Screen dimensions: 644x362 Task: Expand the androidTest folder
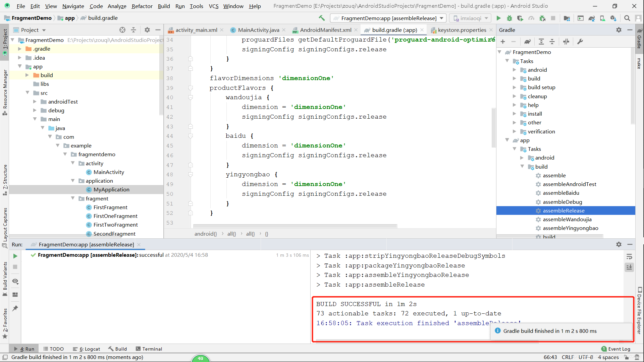pos(35,102)
